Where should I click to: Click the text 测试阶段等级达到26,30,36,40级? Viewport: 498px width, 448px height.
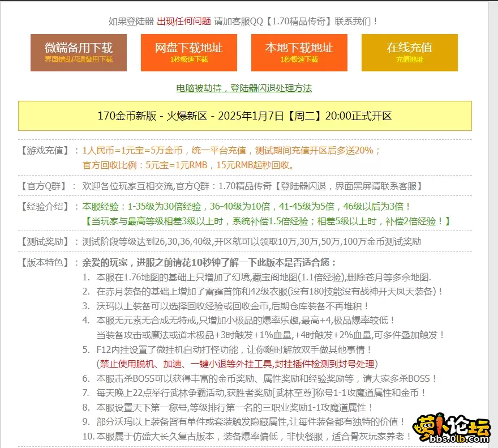coord(251,242)
